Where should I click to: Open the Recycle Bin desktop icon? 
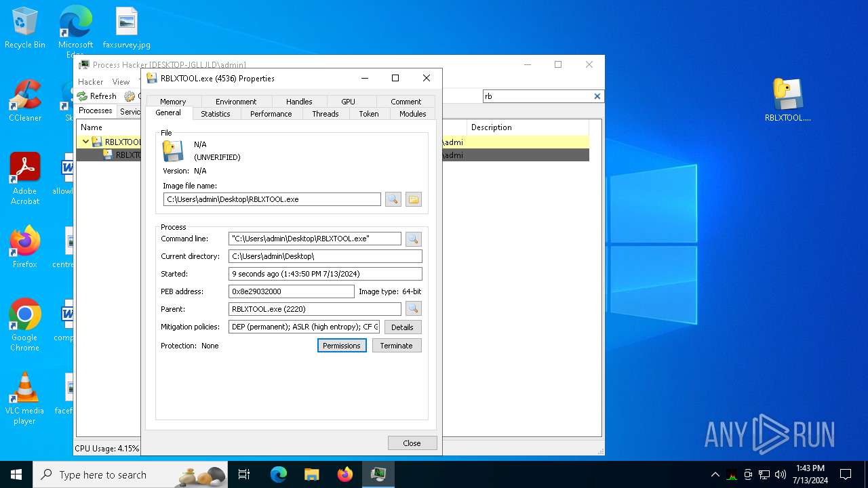tap(25, 28)
